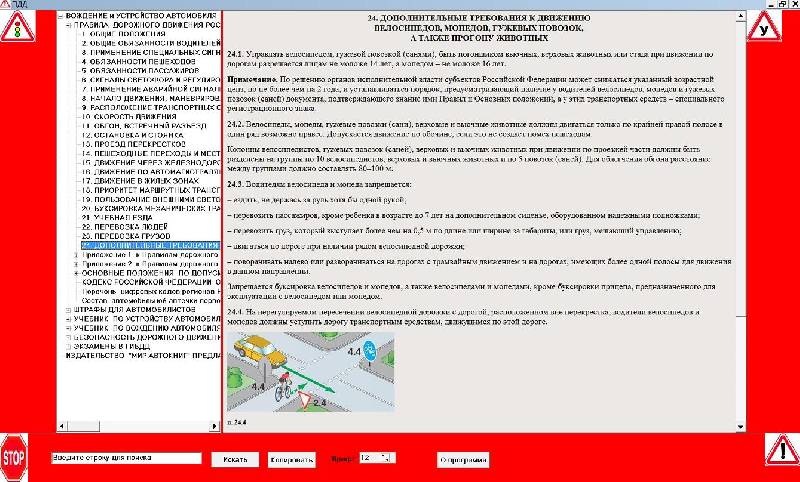Select chapter 3. ПРИМЕНЕНИЕ СПЕЦИАЛЬНЫХ СИГНАЛОВ

[151, 52]
